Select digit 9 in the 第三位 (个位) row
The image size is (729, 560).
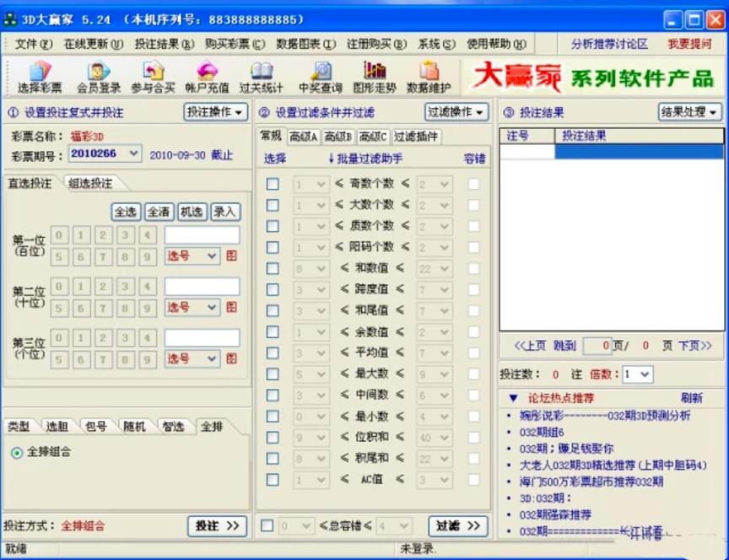point(148,359)
